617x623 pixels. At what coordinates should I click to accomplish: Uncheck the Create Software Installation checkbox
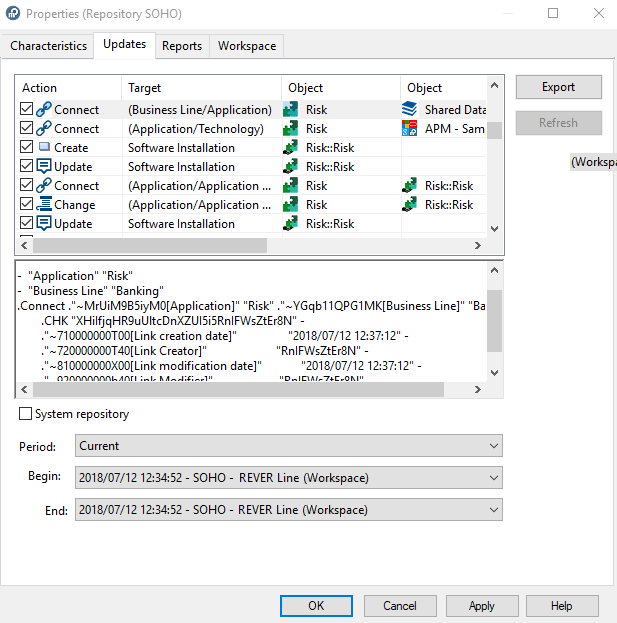[27, 148]
